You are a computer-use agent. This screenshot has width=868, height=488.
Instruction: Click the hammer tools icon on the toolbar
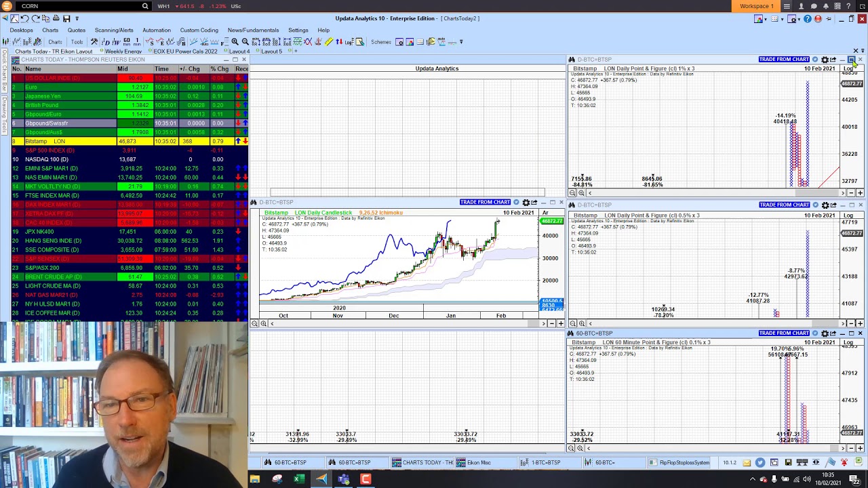coord(94,41)
